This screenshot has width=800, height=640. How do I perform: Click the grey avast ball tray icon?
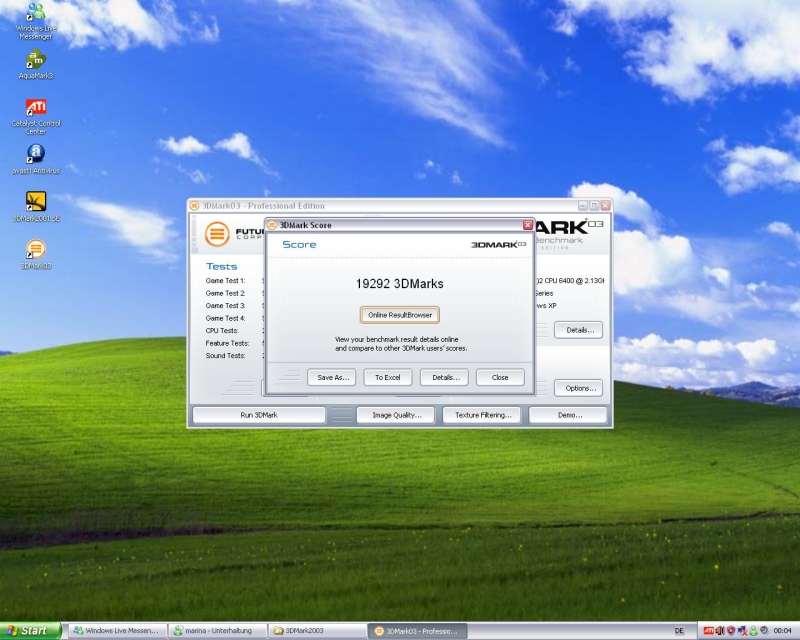(764, 631)
